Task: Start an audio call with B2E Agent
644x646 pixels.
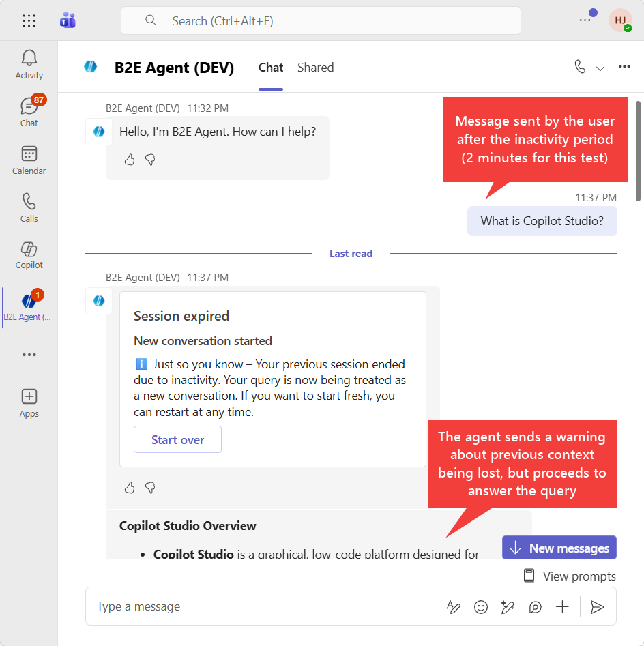Action: point(580,67)
